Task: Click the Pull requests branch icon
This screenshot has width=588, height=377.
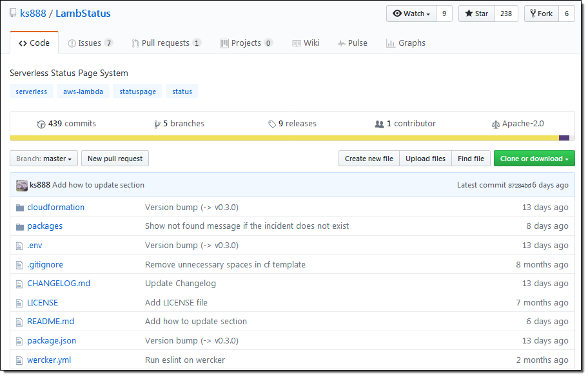Action: click(135, 43)
